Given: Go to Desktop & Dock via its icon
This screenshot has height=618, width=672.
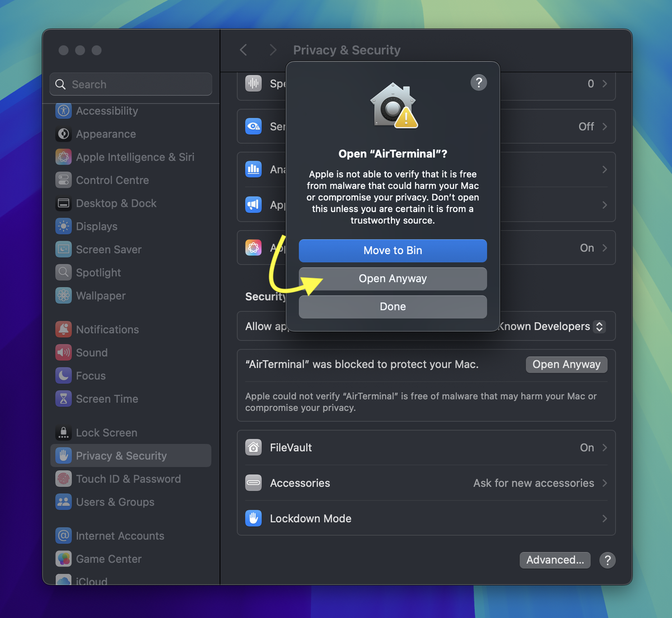Looking at the screenshot, I should coord(63,203).
